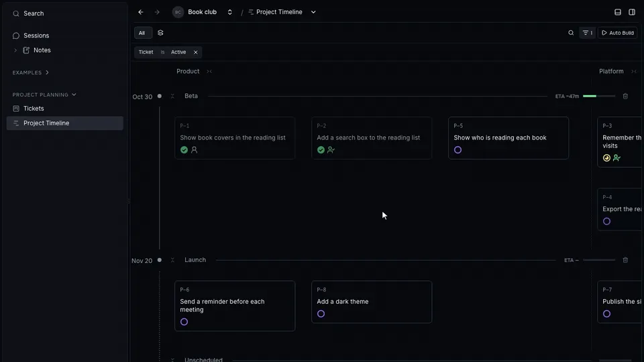Screen dimensions: 644x362
Task: Open the Notes page
Action: coord(42,50)
